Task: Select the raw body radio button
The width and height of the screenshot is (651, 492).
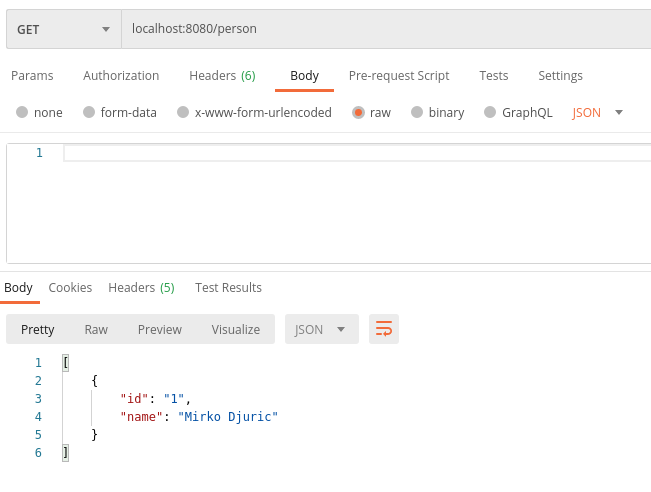Action: 358,112
